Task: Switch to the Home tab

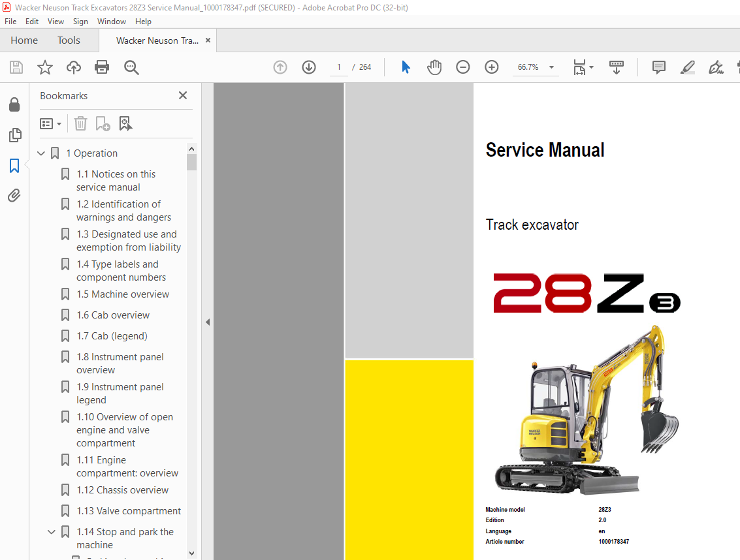Action: click(x=24, y=40)
